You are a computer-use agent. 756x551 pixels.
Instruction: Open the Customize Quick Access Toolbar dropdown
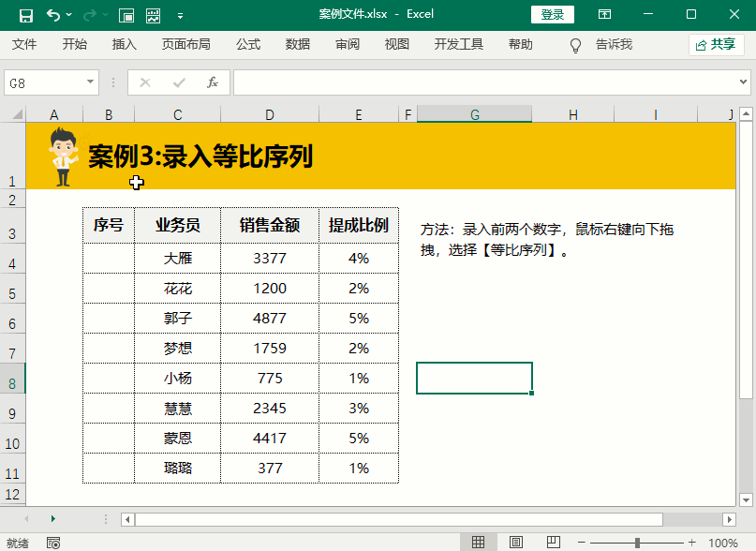(180, 15)
